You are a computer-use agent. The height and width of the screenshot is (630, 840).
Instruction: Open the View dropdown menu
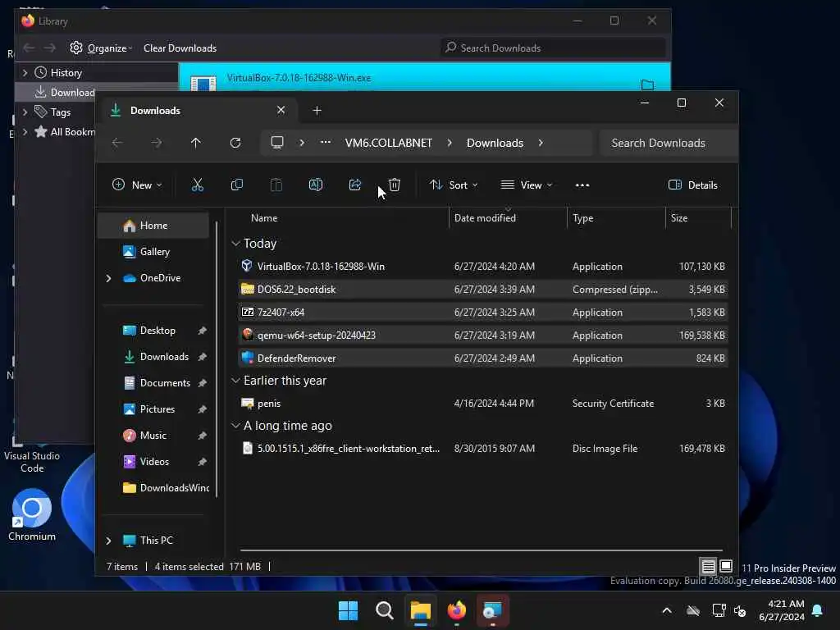point(526,185)
